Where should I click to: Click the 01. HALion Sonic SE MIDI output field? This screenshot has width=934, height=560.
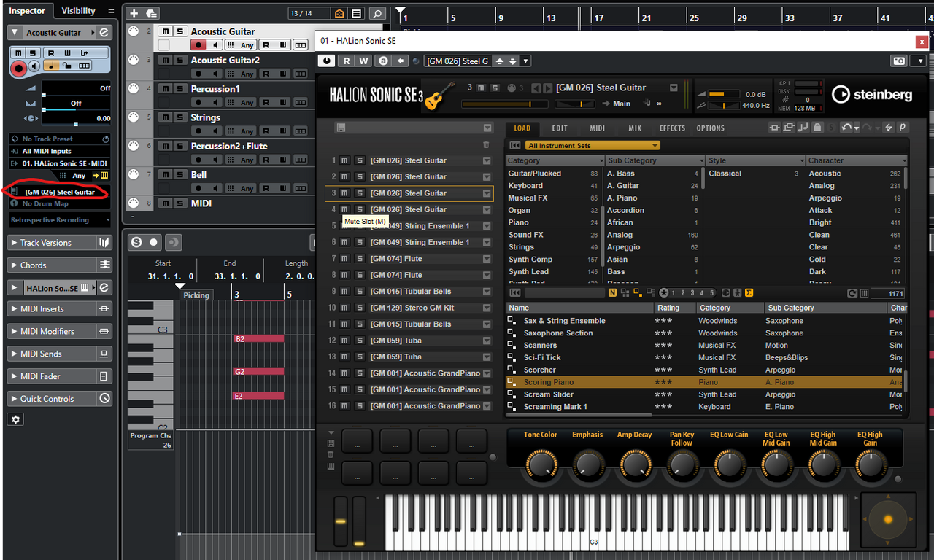tap(60, 163)
